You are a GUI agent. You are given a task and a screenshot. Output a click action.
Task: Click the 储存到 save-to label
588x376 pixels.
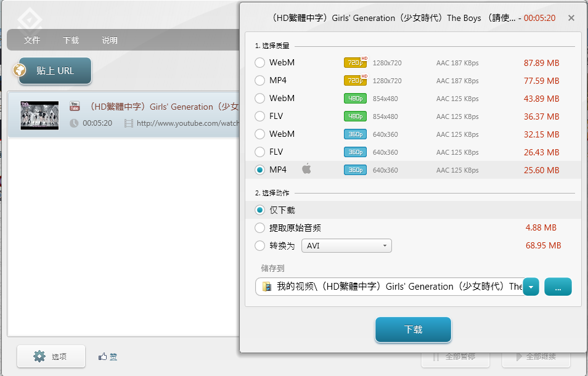272,268
